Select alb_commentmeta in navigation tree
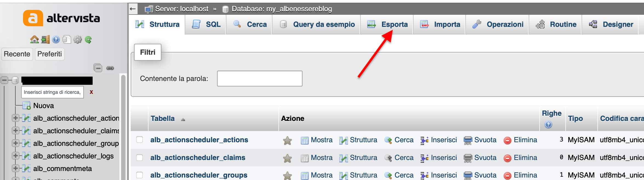The width and height of the screenshot is (644, 180). 62,169
